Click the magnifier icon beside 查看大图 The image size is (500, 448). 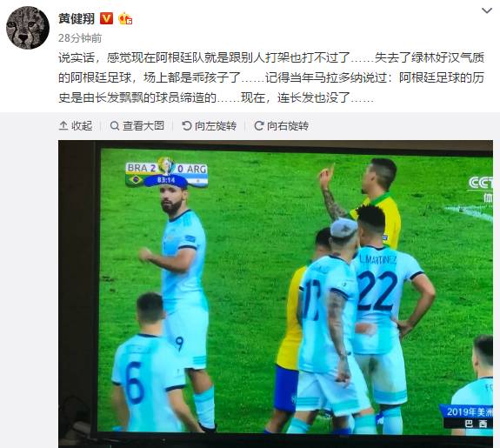coord(115,126)
